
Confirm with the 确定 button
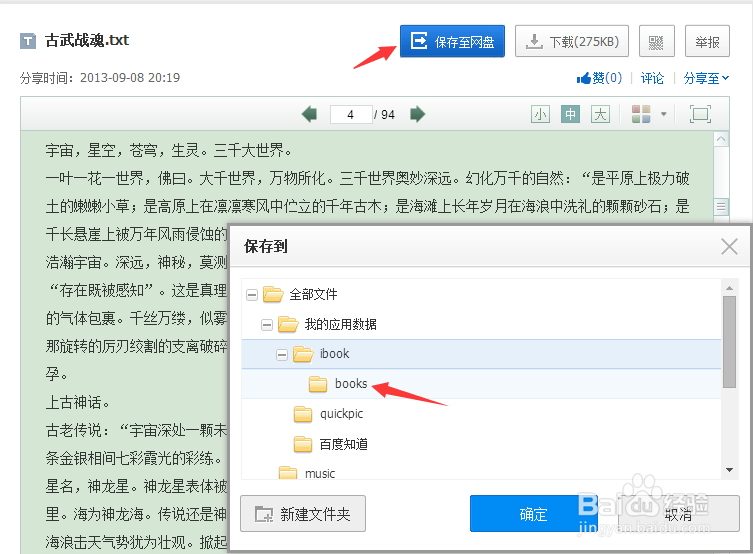pos(534,514)
